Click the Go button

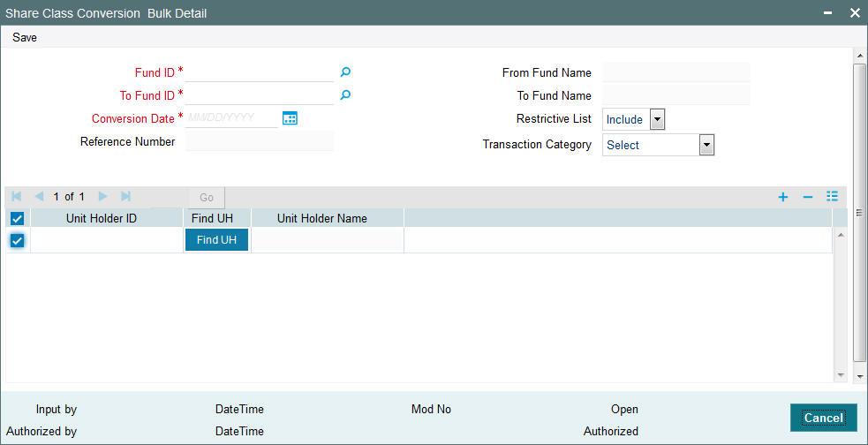click(207, 198)
